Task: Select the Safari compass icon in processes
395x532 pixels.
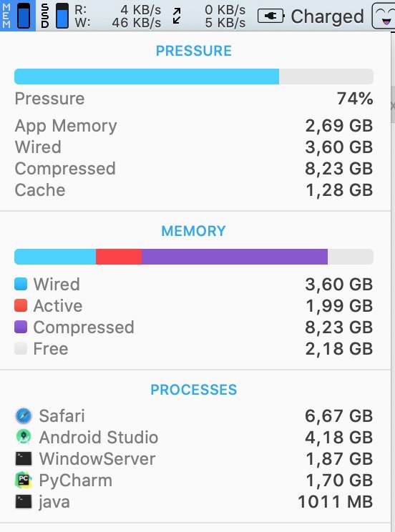Action: click(24, 416)
